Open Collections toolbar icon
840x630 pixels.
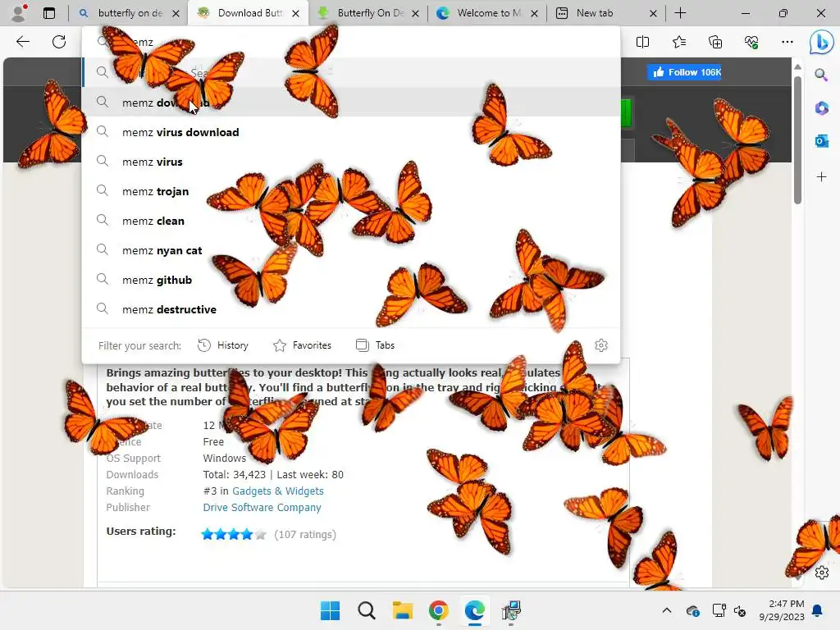point(715,42)
